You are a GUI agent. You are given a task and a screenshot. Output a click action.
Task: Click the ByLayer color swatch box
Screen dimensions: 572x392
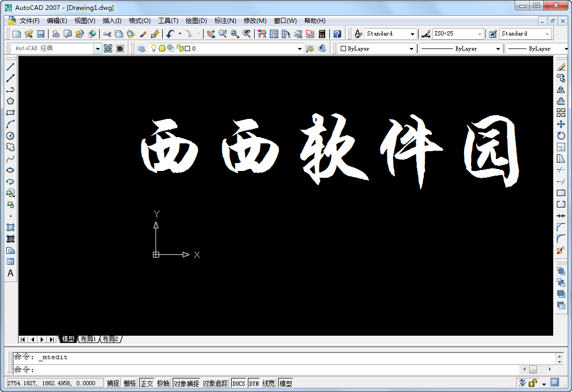coord(343,48)
